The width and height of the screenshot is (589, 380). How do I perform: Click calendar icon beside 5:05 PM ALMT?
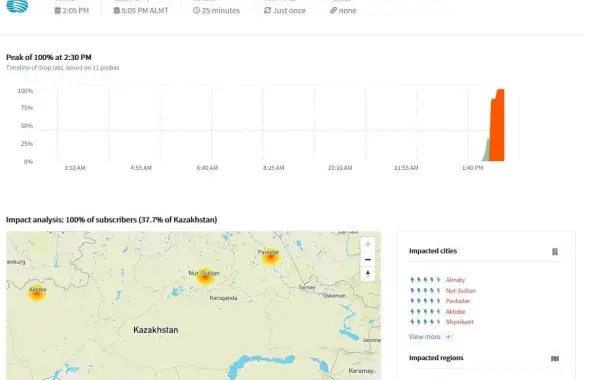click(x=116, y=11)
